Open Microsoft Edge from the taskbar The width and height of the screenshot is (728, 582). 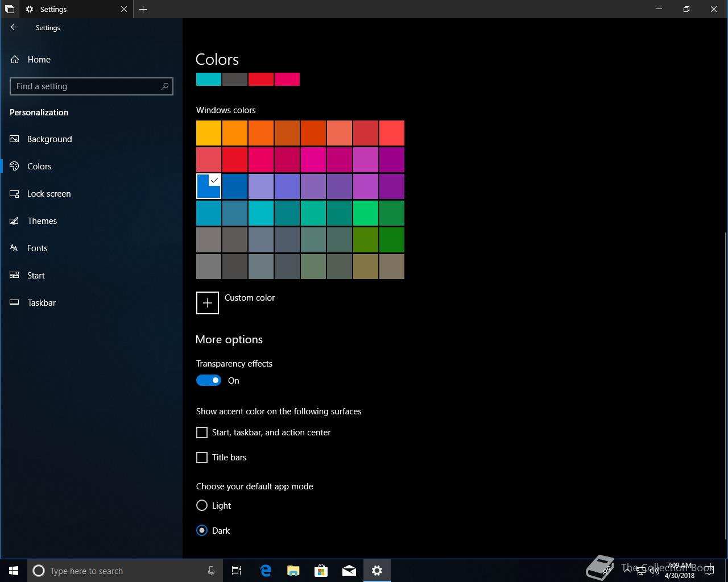pyautogui.click(x=266, y=571)
